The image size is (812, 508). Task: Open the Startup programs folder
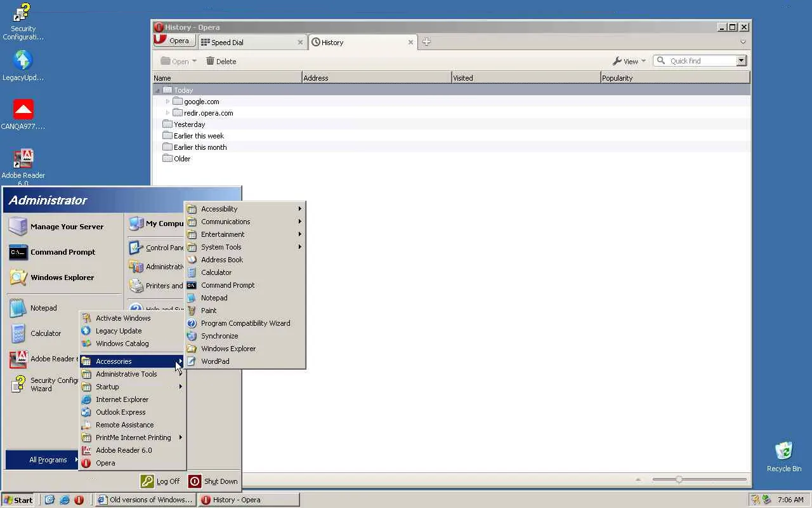click(x=133, y=387)
